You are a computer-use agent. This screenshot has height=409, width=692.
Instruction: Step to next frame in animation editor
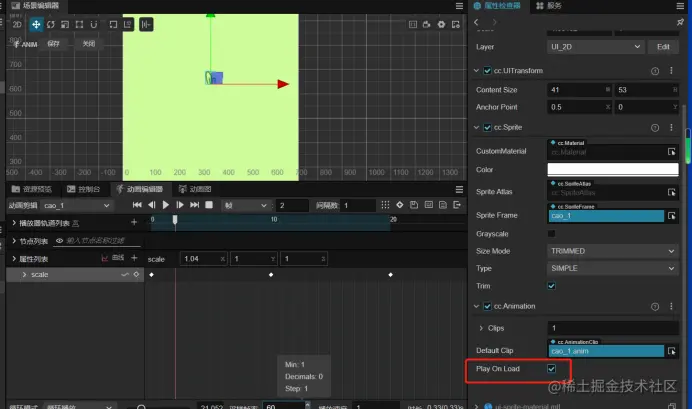point(180,205)
